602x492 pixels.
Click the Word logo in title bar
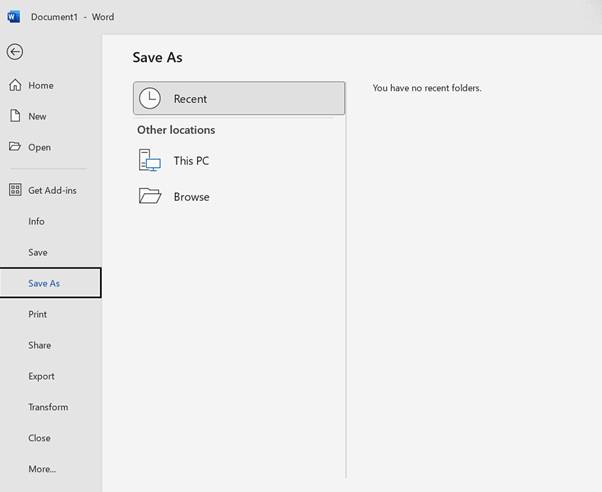[x=13, y=16]
